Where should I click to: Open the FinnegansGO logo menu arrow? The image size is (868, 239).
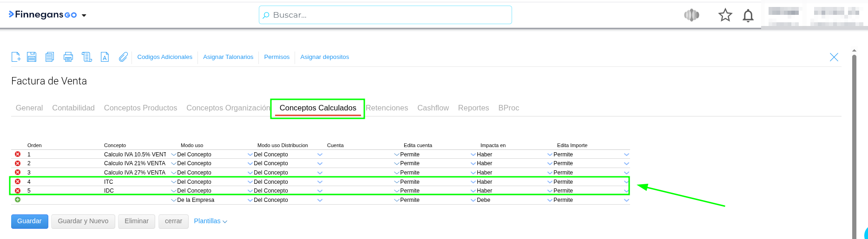[x=84, y=15]
